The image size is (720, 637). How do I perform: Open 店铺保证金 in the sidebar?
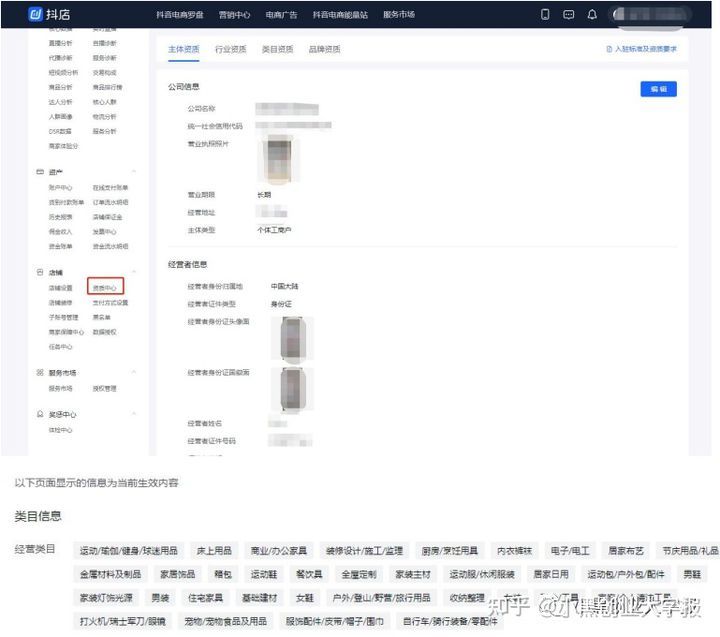(x=107, y=217)
